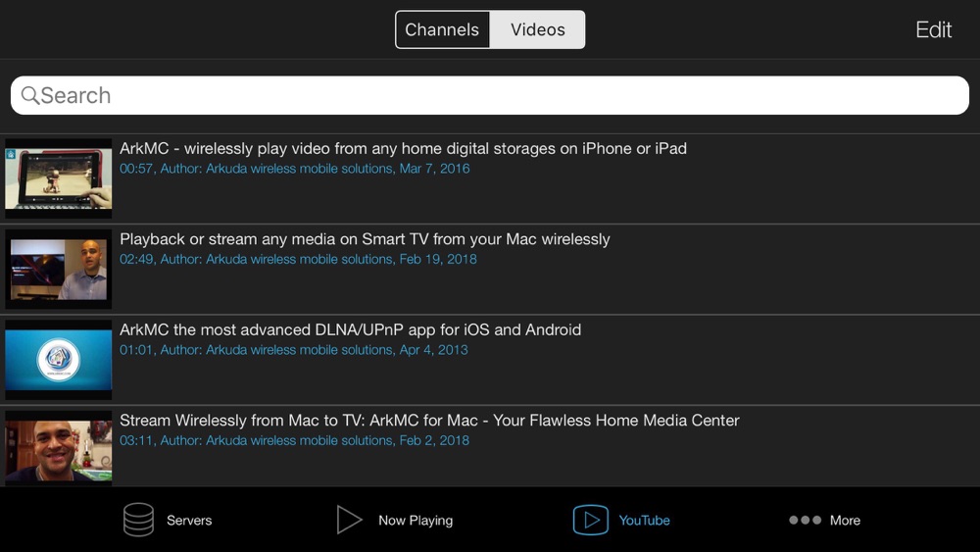Open the blue ArkMC logo thumbnail
The height and width of the screenshot is (552, 980).
coord(58,360)
